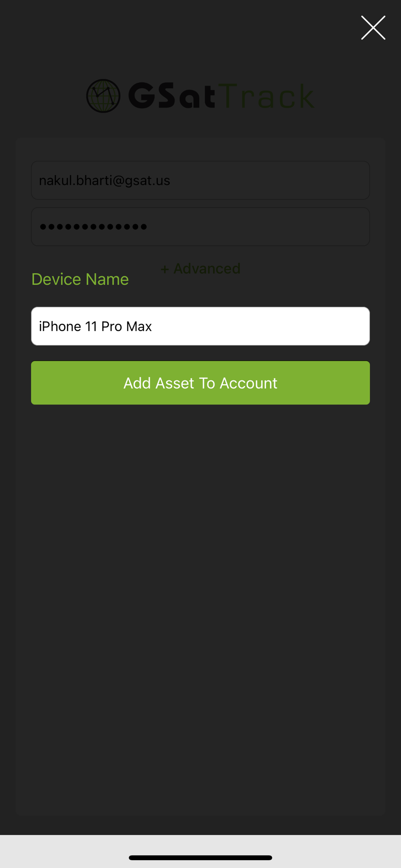Viewport: 401px width, 868px height.
Task: Tap blank area right of password dots
Action: 258,227
